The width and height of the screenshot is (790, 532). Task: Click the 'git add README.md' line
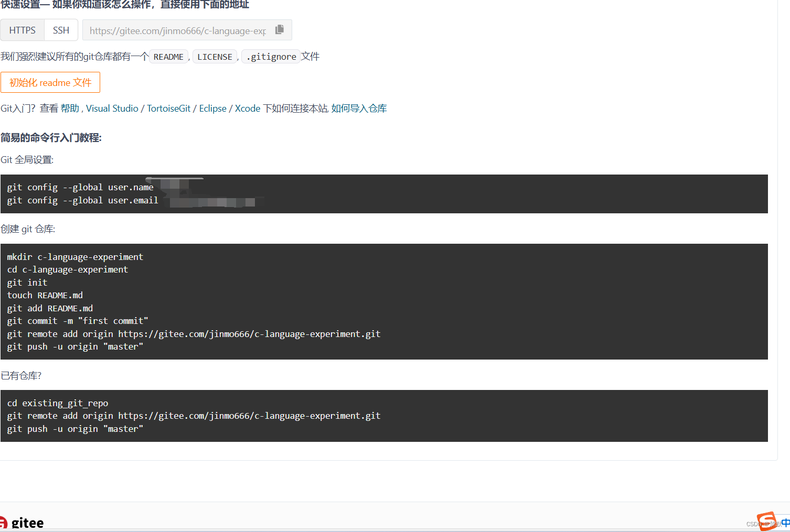50,308
